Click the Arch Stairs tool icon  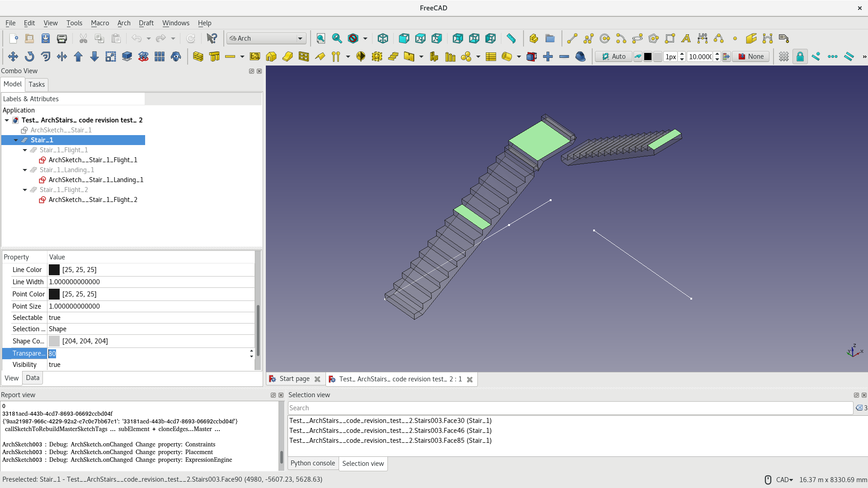[393, 56]
